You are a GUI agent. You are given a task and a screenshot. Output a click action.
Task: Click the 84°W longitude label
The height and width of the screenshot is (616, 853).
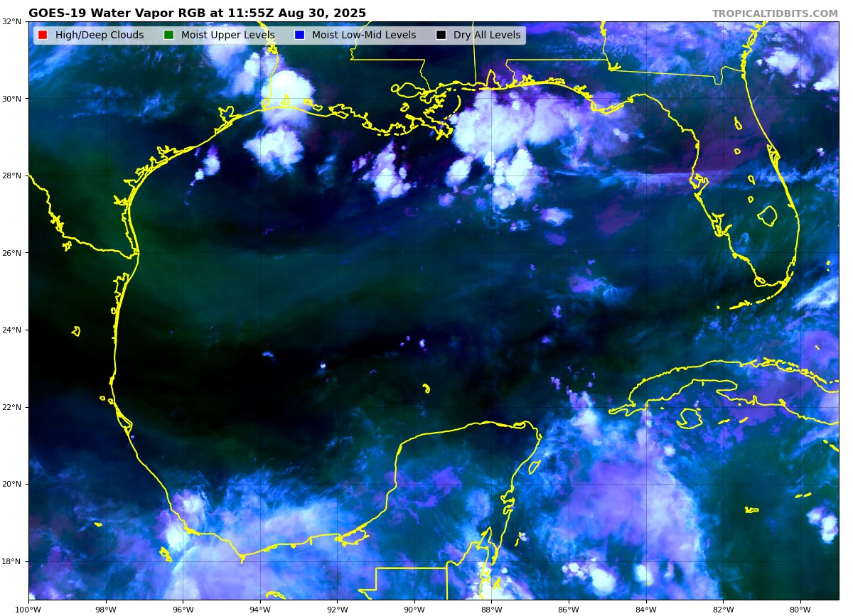point(645,609)
